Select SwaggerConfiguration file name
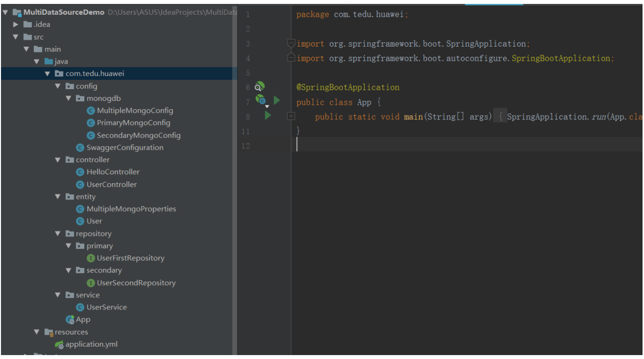This screenshot has height=359, width=644. pyautogui.click(x=125, y=147)
